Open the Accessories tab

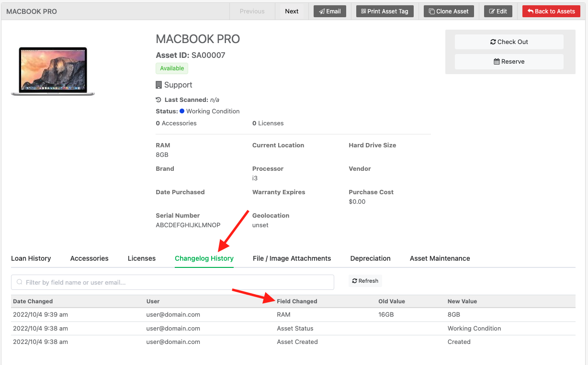pyautogui.click(x=89, y=258)
